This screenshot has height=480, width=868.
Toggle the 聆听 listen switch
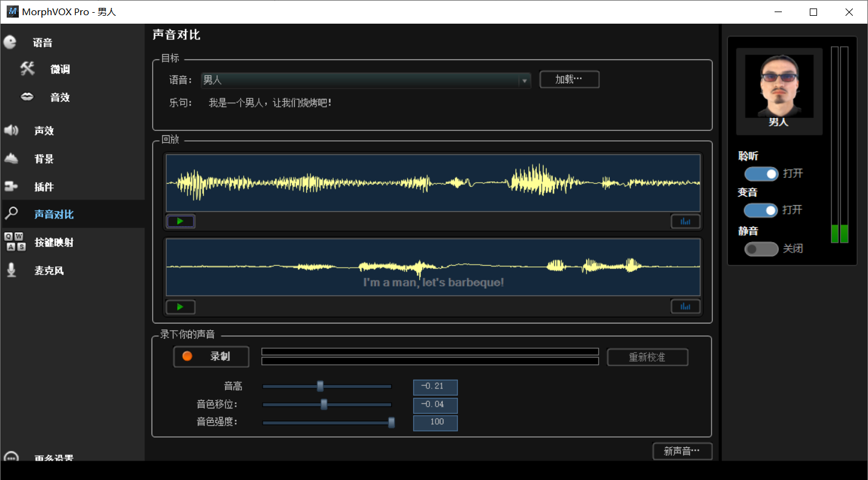tap(761, 174)
